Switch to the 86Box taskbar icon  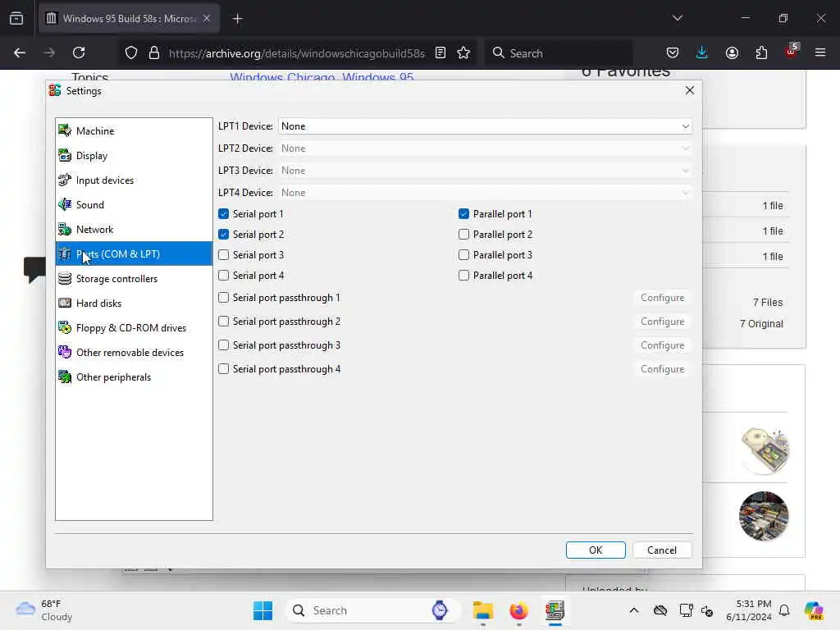[555, 610]
